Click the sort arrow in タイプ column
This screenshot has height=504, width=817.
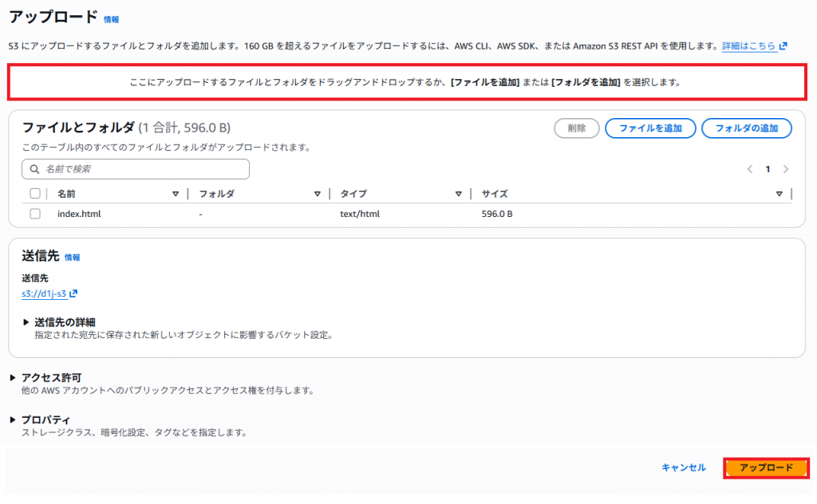point(459,194)
